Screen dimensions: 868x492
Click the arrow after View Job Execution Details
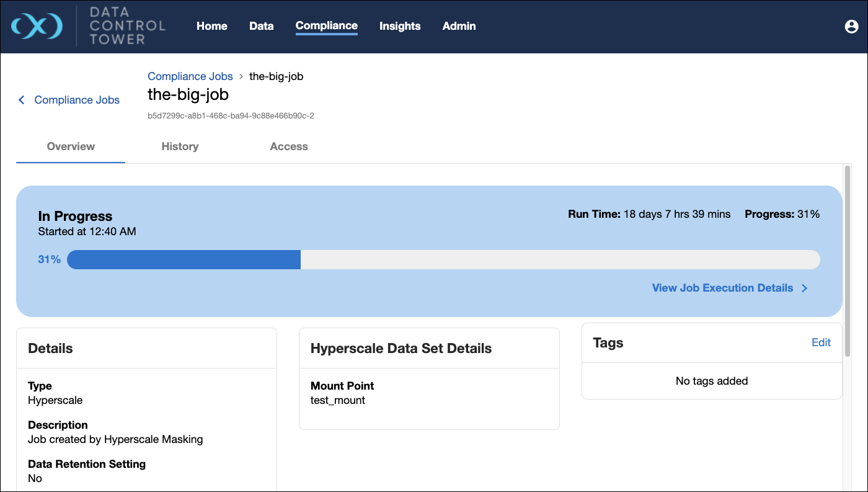tap(805, 288)
